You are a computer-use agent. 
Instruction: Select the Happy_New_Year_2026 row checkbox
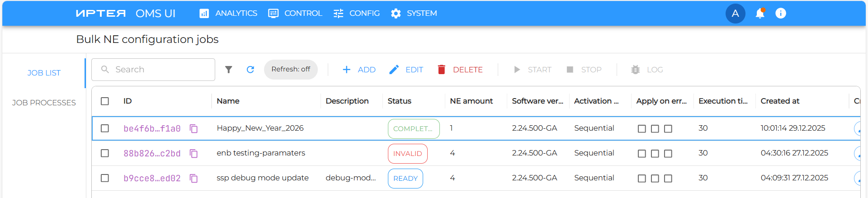point(105,128)
